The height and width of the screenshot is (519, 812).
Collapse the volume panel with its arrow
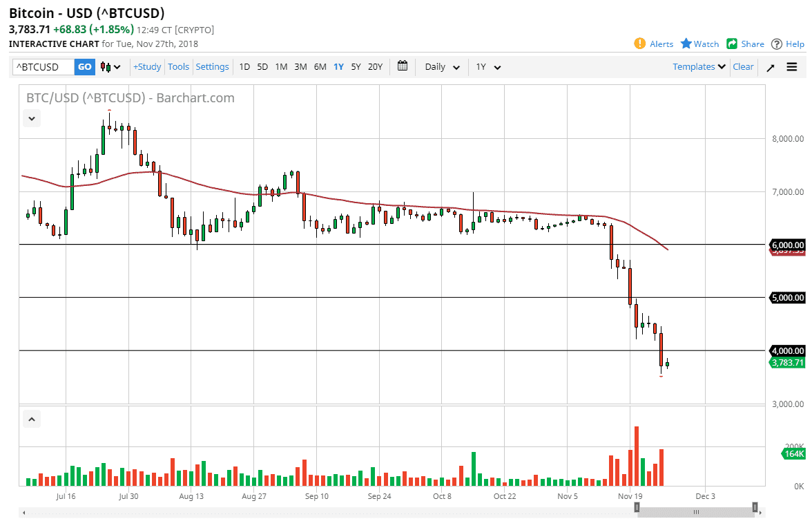coord(31,419)
